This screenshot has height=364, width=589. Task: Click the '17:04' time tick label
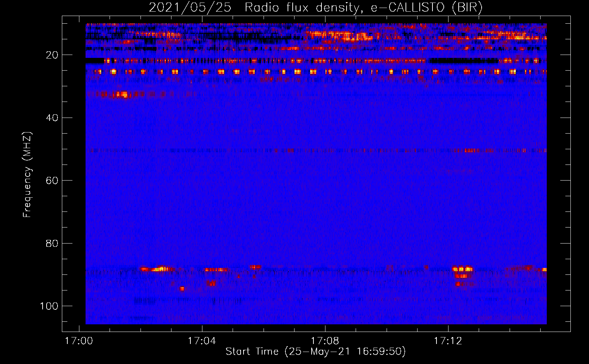point(202,341)
